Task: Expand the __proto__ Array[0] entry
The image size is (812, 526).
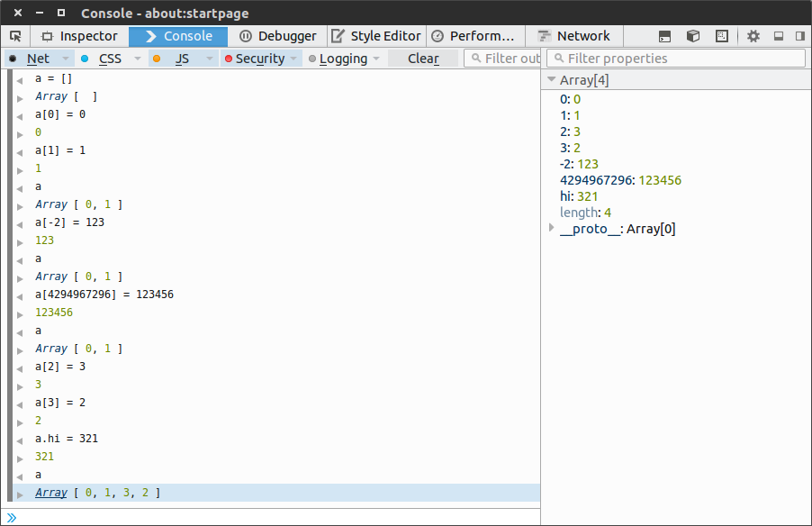Action: pos(551,229)
